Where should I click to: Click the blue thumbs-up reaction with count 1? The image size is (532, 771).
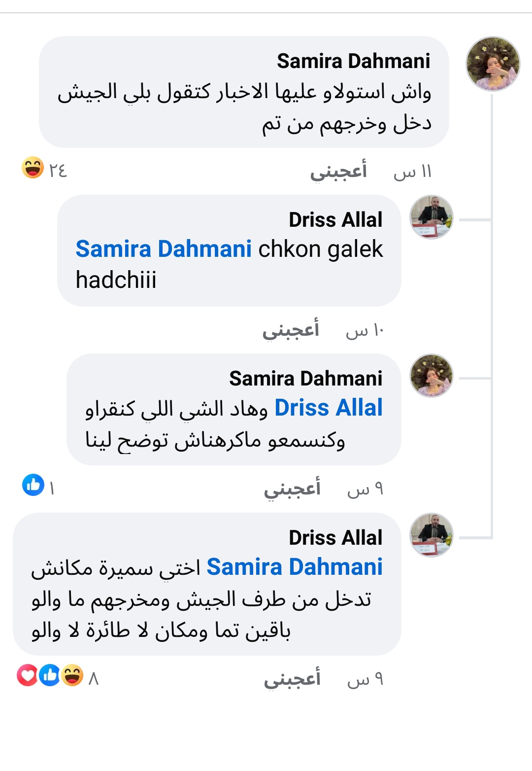(33, 485)
